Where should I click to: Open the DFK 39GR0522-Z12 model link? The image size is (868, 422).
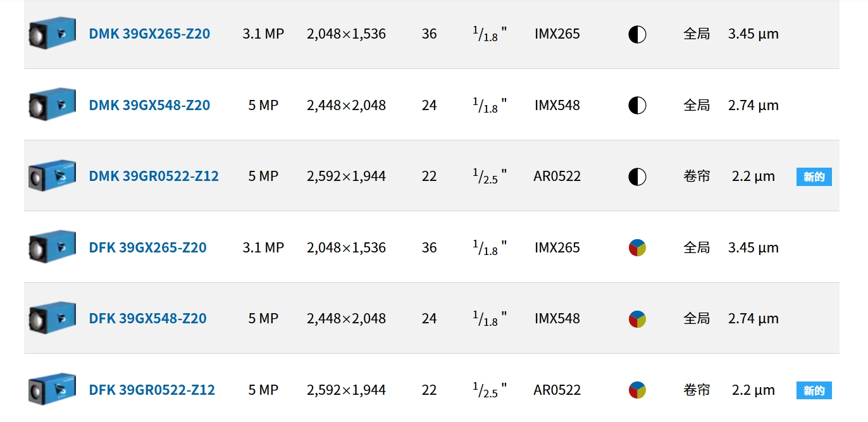(152, 390)
